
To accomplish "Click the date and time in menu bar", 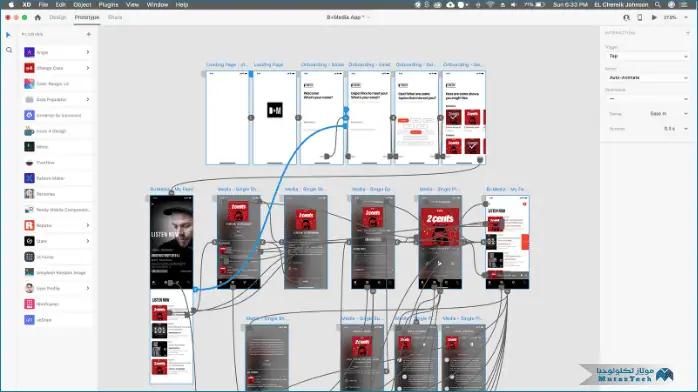I will [570, 4].
